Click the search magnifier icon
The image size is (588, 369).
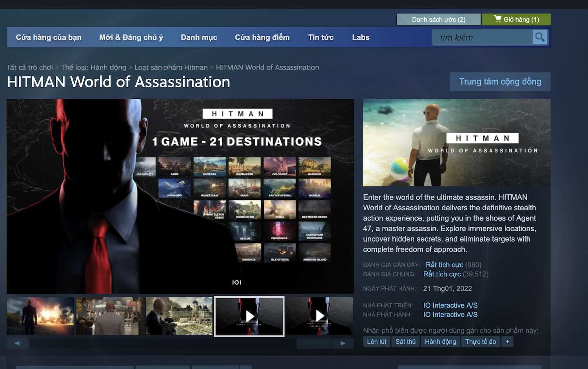[540, 37]
